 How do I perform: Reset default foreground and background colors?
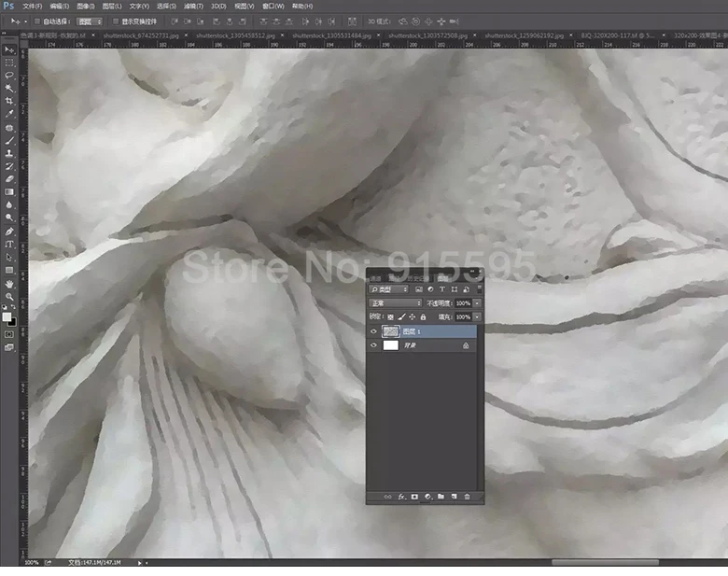tap(5, 307)
